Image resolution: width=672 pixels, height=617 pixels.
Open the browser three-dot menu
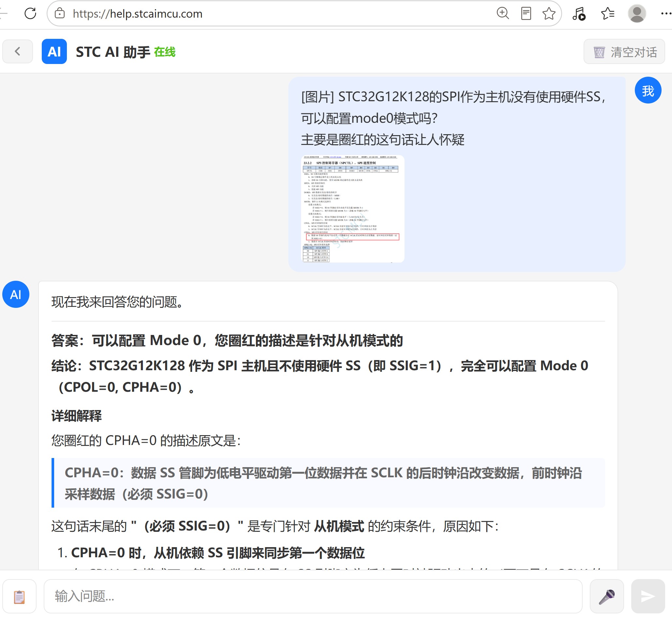coord(666,14)
